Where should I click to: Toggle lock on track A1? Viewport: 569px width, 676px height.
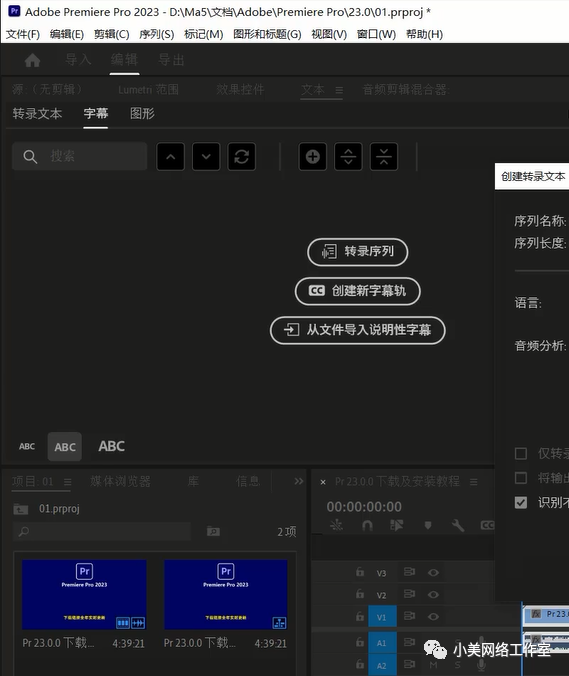(360, 642)
